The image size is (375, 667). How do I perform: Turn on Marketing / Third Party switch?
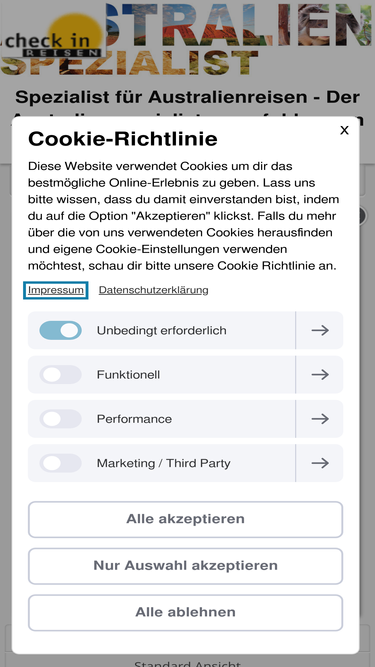click(60, 463)
